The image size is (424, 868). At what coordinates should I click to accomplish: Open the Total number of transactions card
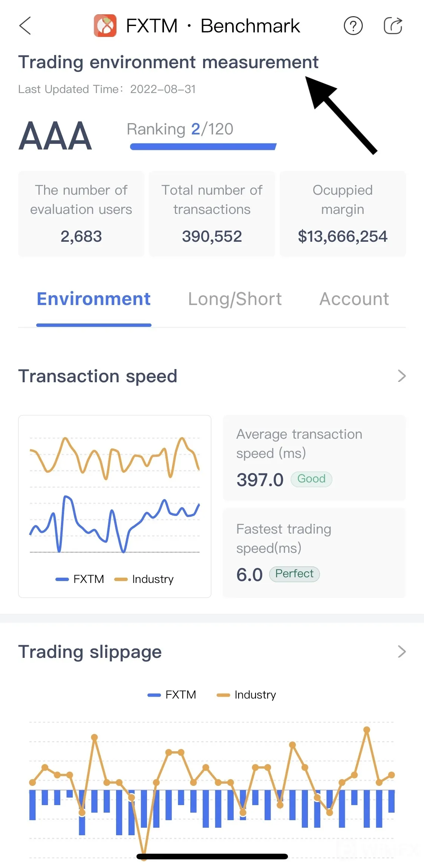coord(212,214)
